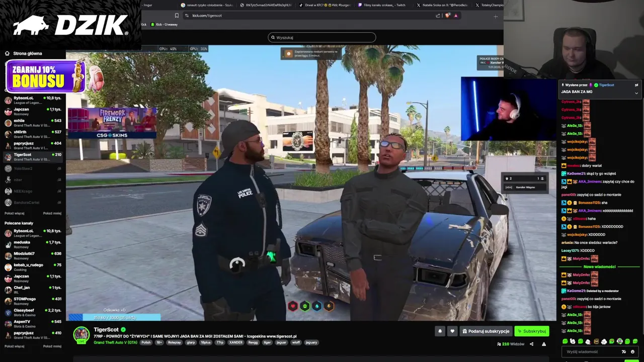This screenshot has height=362, width=644.
Task: Click Podaruj subskrypcje button
Action: tap(486, 331)
